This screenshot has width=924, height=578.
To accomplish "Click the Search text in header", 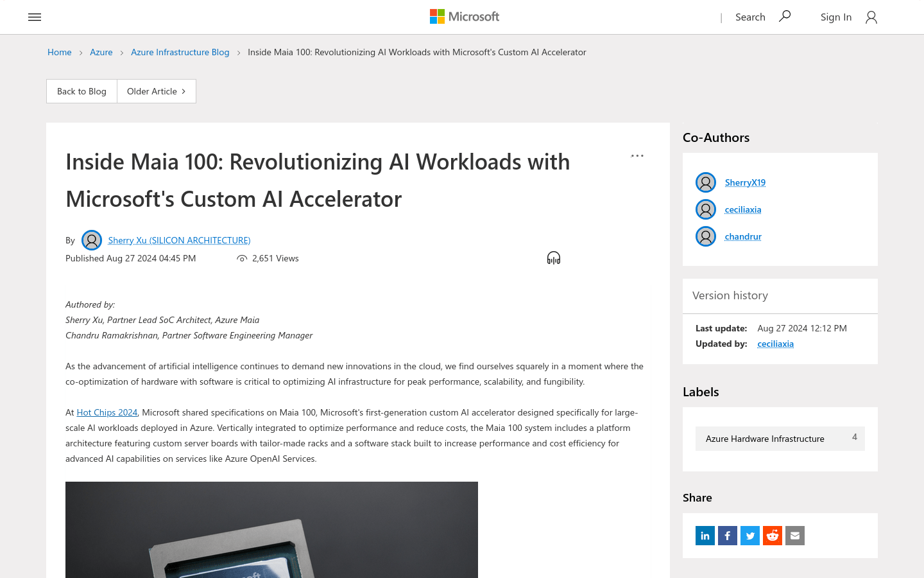I will [x=750, y=17].
